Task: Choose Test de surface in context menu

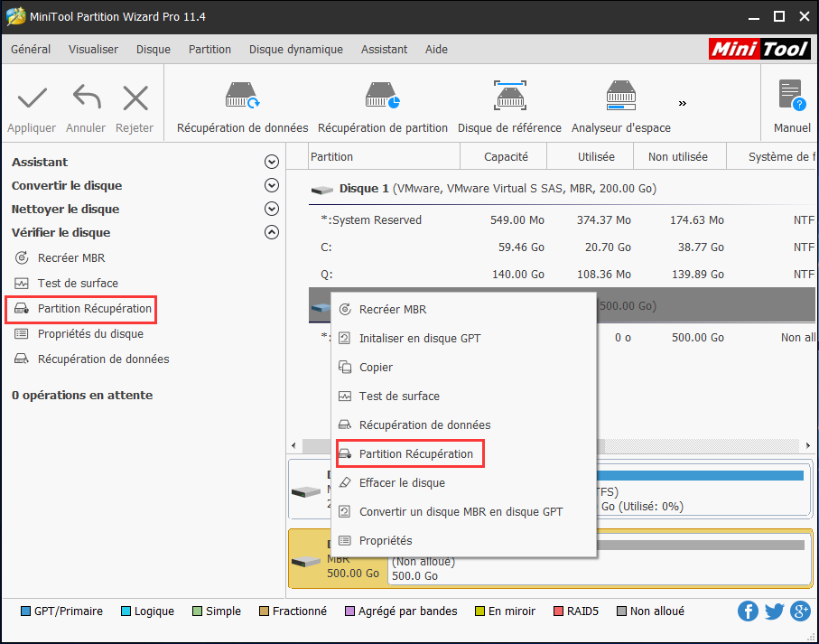Action: [464, 396]
